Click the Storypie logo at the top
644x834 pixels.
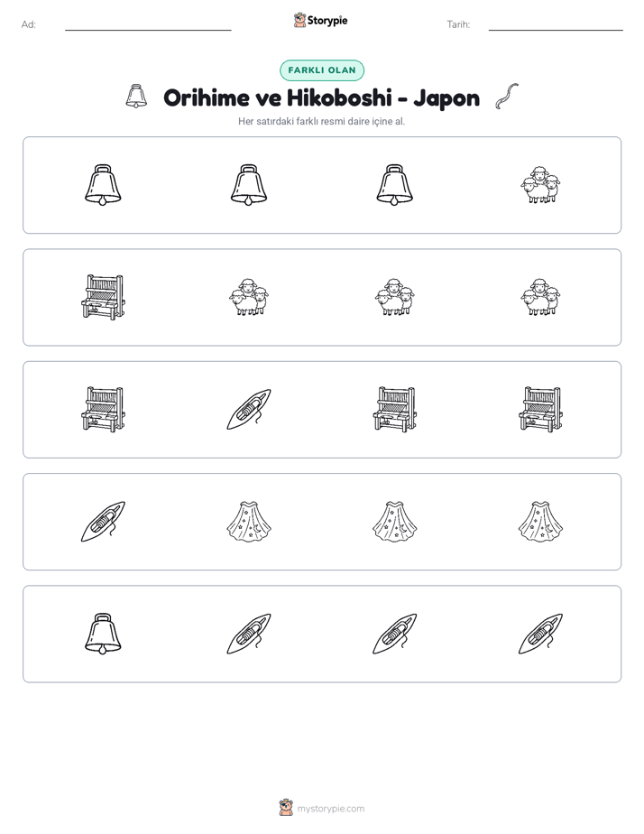pos(321,21)
